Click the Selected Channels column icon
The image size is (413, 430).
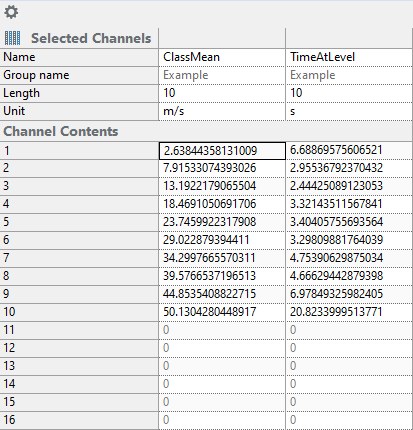[12, 38]
